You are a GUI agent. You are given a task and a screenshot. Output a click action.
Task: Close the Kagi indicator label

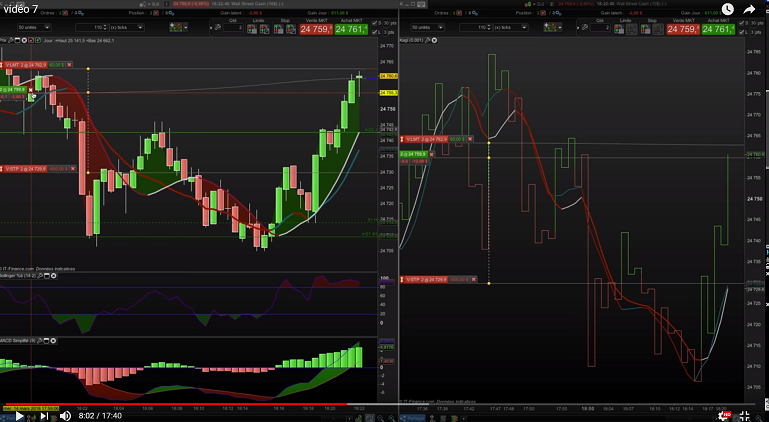click(434, 40)
